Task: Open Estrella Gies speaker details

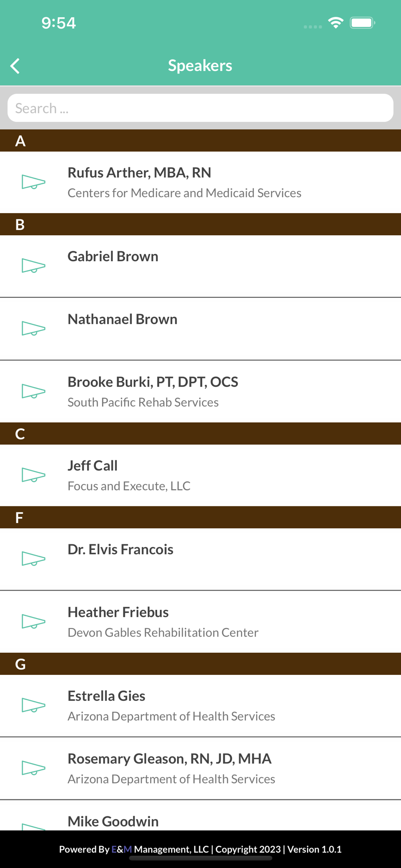Action: pos(106,696)
